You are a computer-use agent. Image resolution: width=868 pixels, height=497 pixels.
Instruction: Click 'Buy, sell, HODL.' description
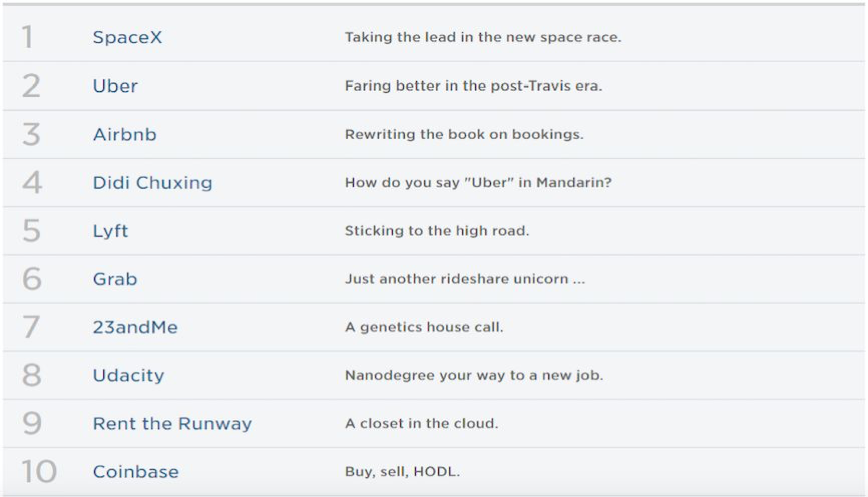[x=402, y=472]
